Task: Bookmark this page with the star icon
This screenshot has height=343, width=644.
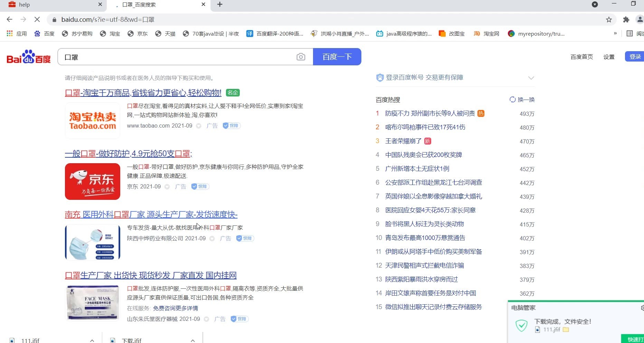Action: tap(609, 20)
